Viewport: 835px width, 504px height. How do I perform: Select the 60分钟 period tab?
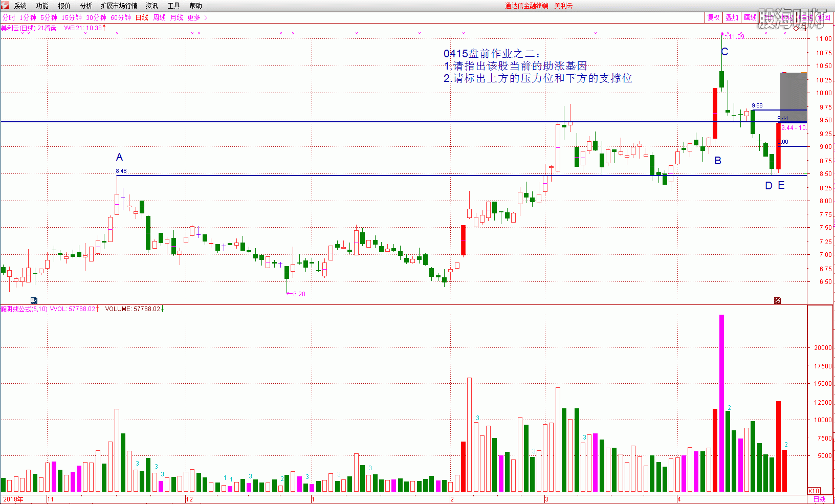pos(121,17)
